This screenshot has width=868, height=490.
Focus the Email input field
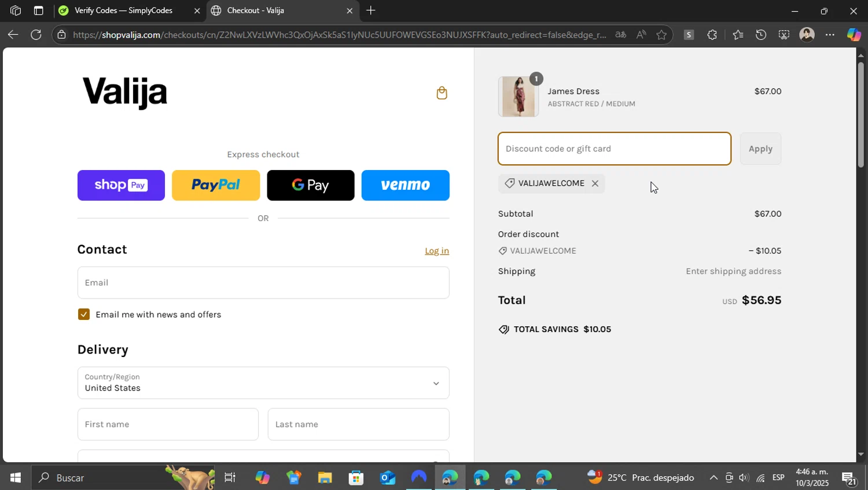pyautogui.click(x=263, y=283)
